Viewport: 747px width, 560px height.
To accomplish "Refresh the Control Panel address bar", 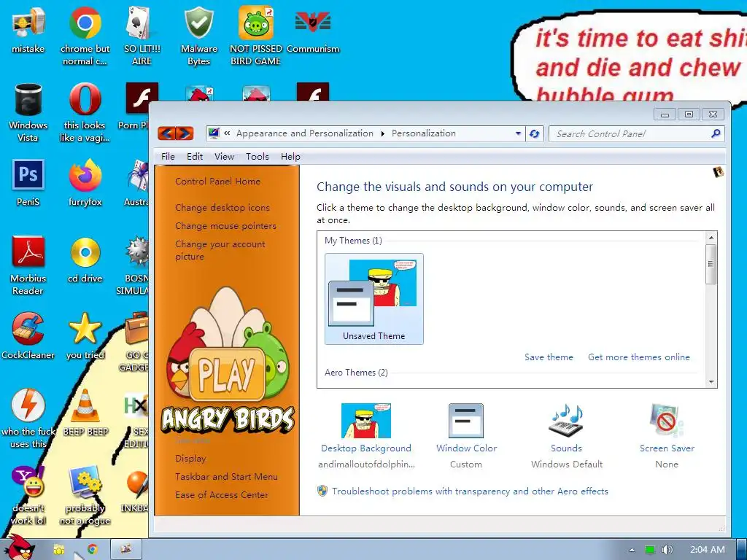I will pos(535,134).
